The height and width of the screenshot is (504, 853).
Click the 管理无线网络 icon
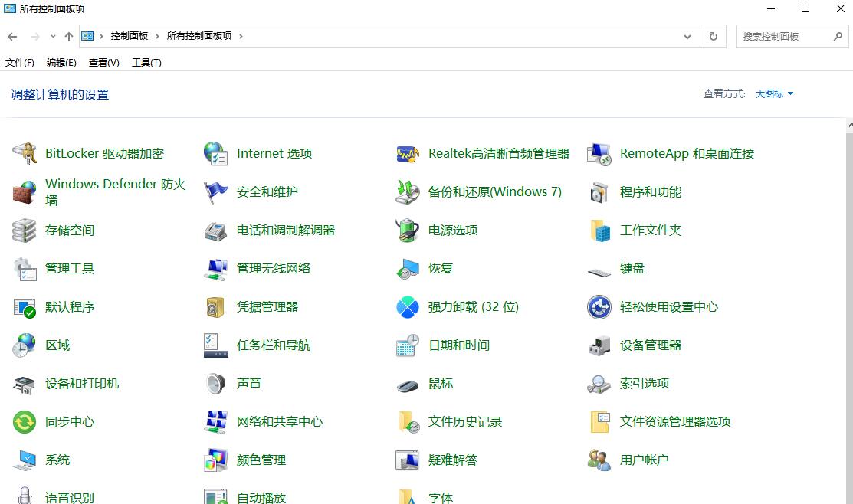216,269
